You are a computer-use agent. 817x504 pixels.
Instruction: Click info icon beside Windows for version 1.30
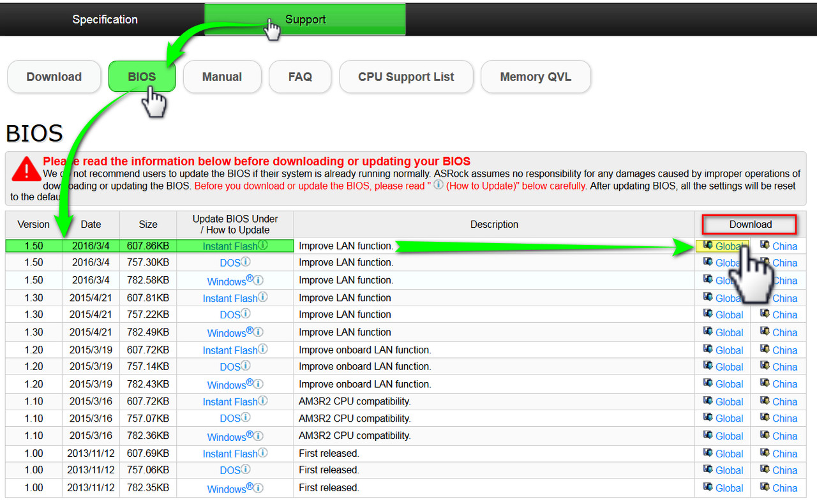point(259,332)
